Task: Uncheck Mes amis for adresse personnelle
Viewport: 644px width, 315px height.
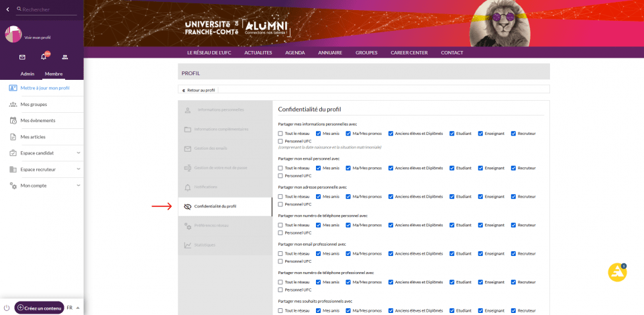Action: click(x=319, y=197)
